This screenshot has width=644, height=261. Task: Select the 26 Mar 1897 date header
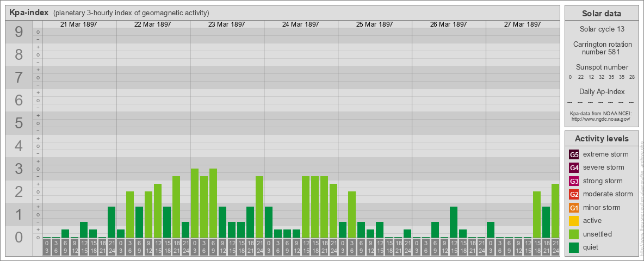(x=449, y=24)
